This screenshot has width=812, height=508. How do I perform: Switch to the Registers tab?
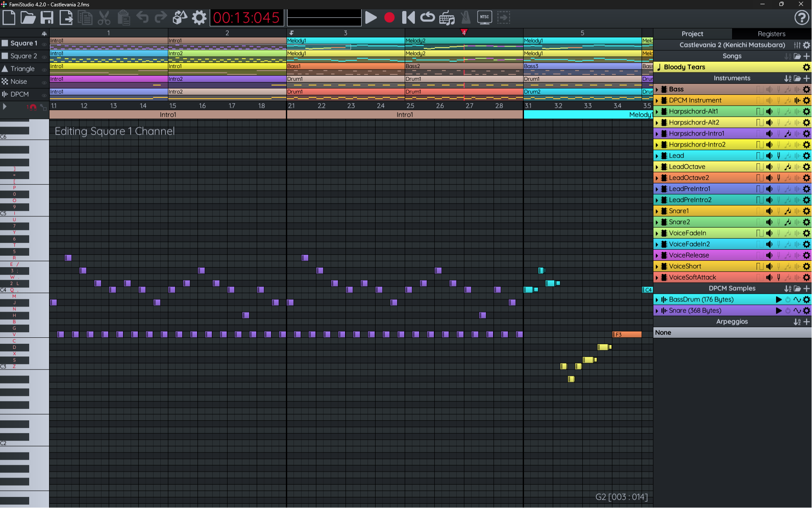[x=771, y=34]
